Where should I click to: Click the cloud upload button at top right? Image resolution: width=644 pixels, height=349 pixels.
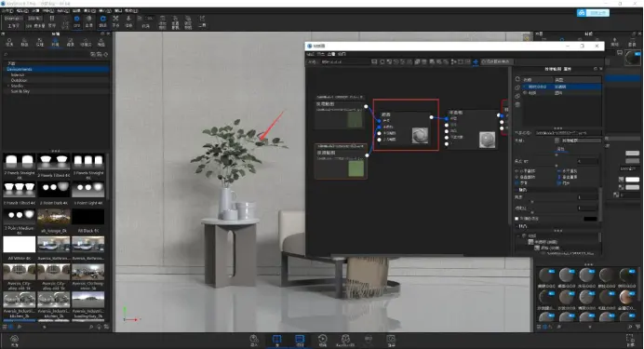coord(593,13)
